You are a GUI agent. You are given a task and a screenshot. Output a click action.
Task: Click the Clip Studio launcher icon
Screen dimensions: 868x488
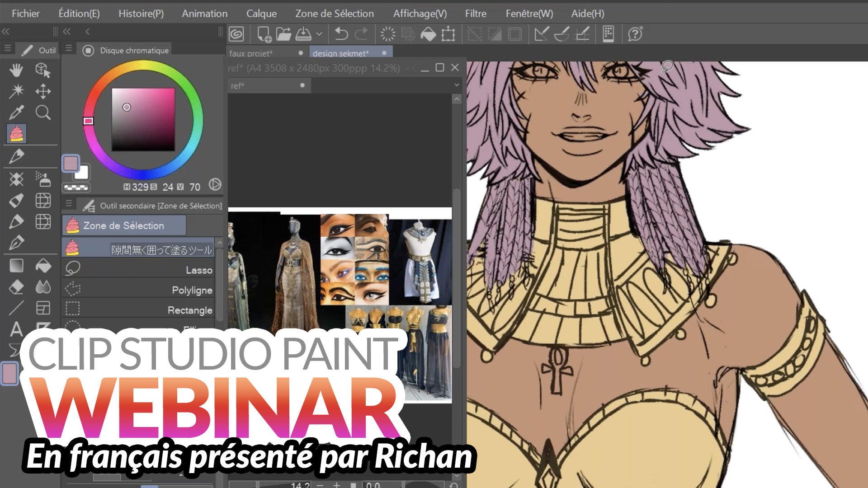(236, 34)
